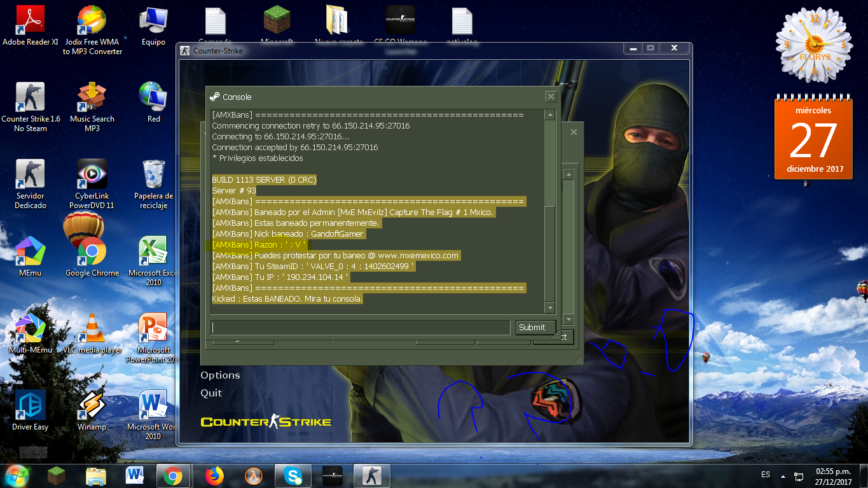Click the www.mxemexico.com protest line
The width and height of the screenshot is (868, 488).
[x=335, y=256]
